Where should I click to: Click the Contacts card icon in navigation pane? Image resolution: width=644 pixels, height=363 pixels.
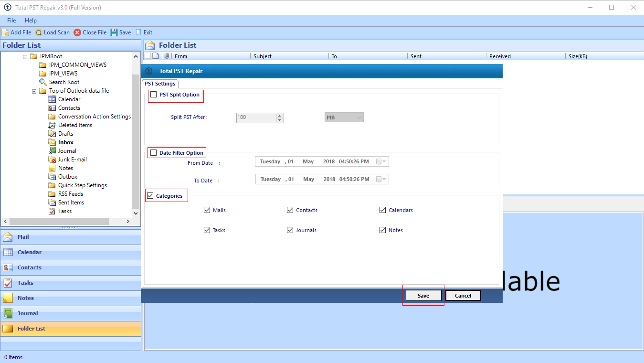(x=8, y=267)
